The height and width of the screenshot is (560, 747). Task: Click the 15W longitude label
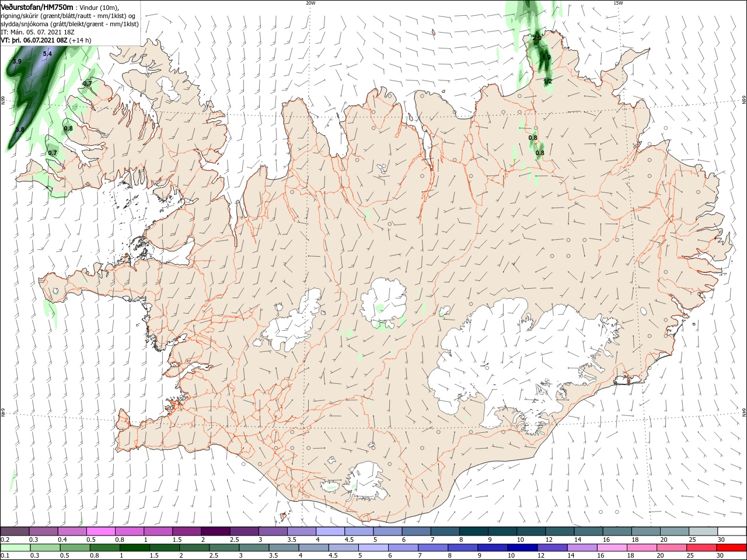(618, 3)
